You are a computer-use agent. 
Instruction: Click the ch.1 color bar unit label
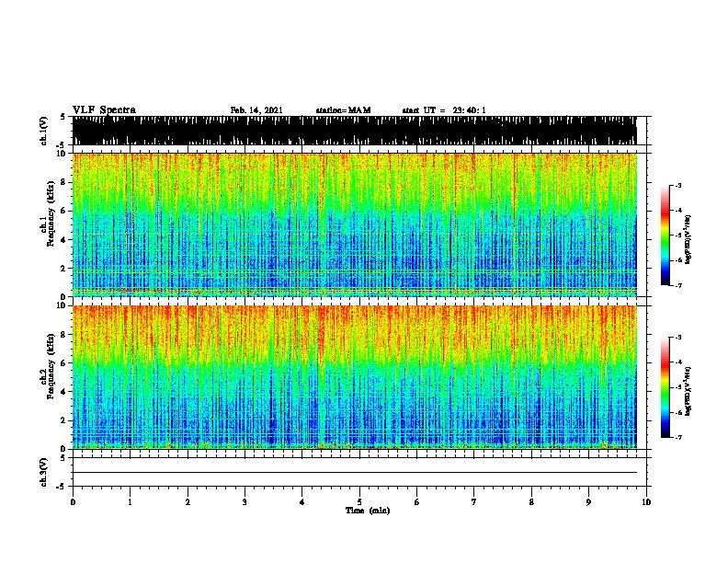[688, 239]
